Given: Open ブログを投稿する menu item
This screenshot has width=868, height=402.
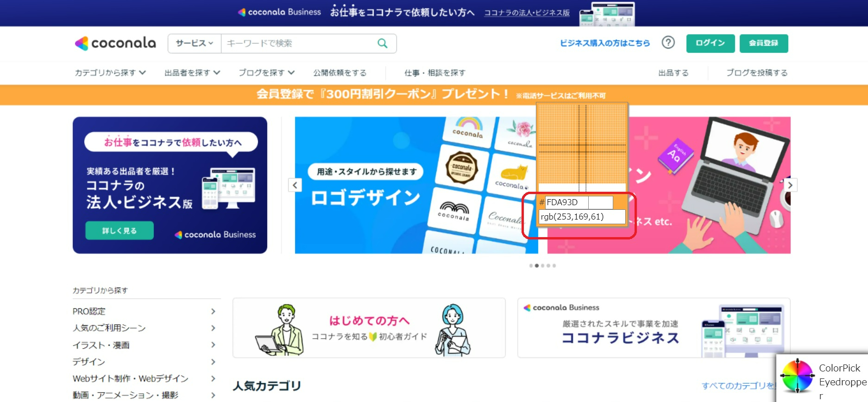Looking at the screenshot, I should click(x=757, y=73).
